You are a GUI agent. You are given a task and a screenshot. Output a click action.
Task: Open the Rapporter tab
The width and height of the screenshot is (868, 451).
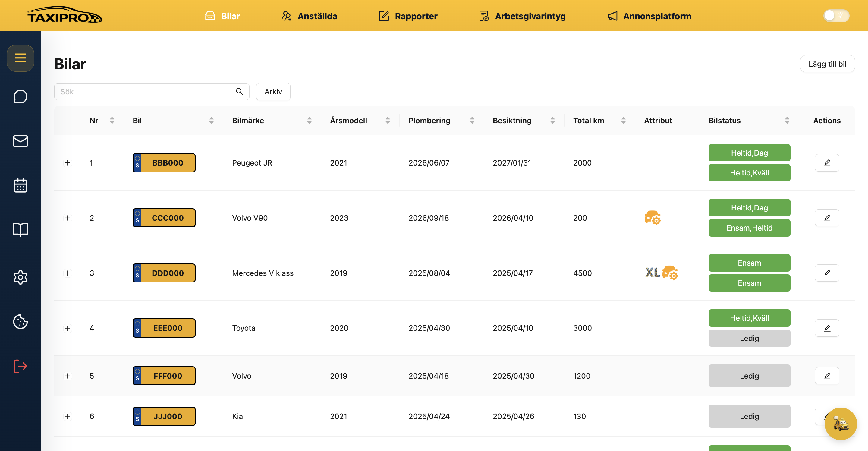coord(408,16)
